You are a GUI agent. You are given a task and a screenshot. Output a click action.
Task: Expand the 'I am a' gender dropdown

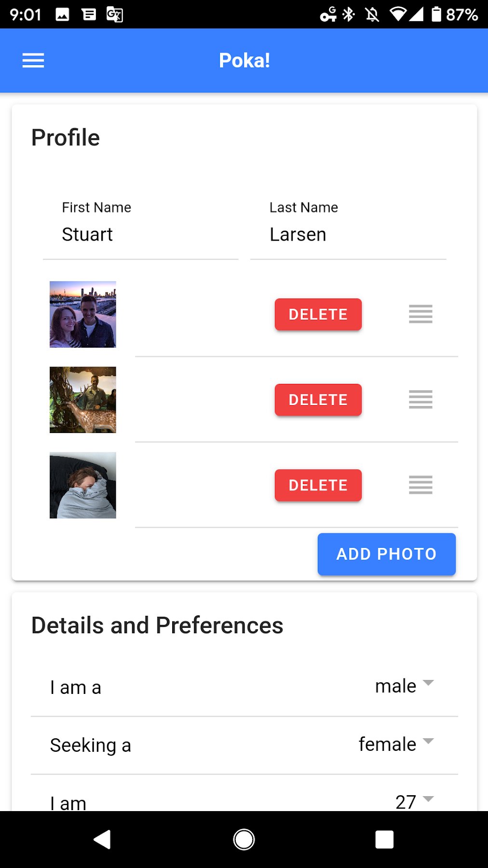point(404,686)
